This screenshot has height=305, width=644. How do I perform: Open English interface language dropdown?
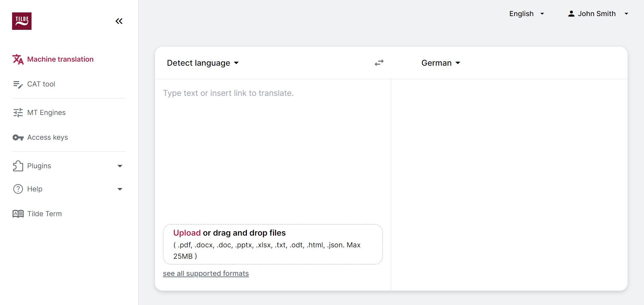527,14
